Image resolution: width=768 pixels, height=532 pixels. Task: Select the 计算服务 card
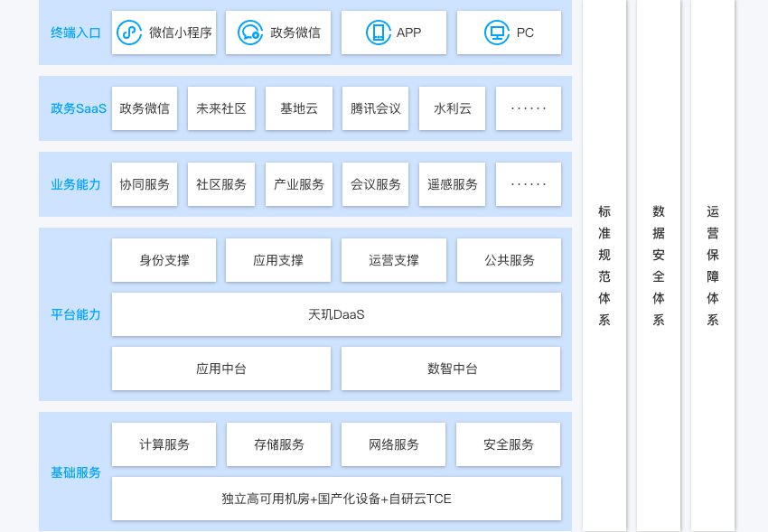click(164, 444)
